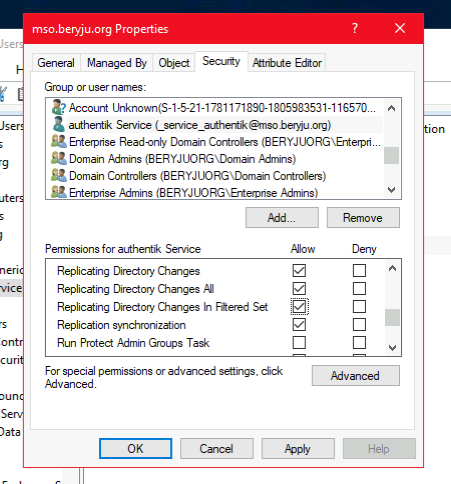Image resolution: width=451 pixels, height=484 pixels.
Task: Toggle Allow for Replicating Directory Changes All
Action: [299, 288]
